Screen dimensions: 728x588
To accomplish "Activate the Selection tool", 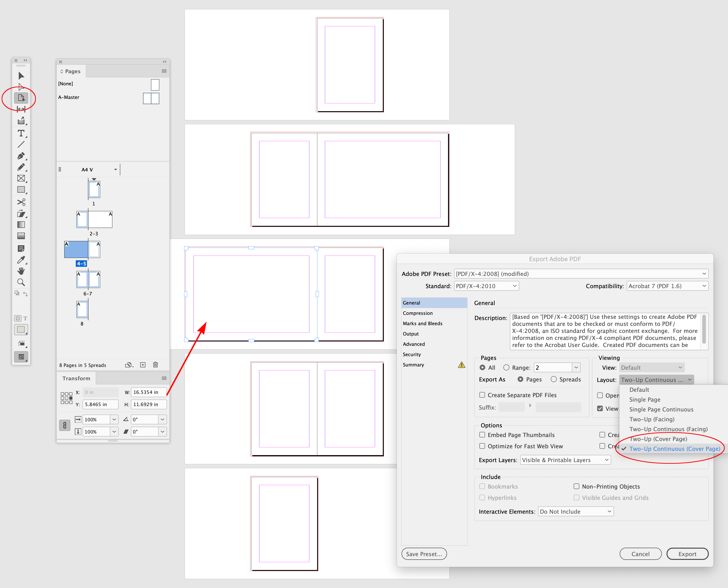I will point(21,76).
